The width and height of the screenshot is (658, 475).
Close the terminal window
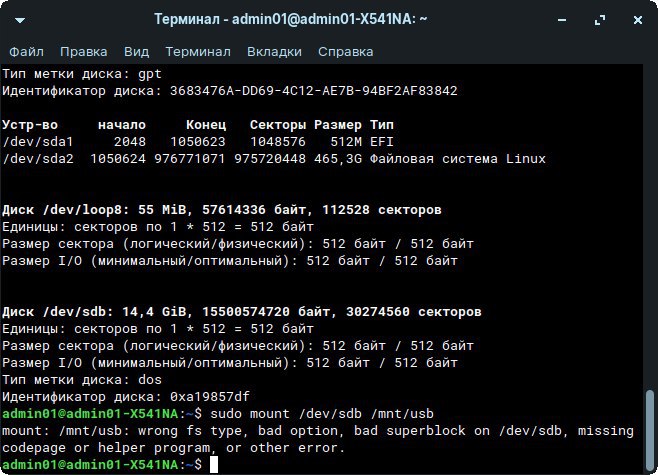[x=637, y=19]
